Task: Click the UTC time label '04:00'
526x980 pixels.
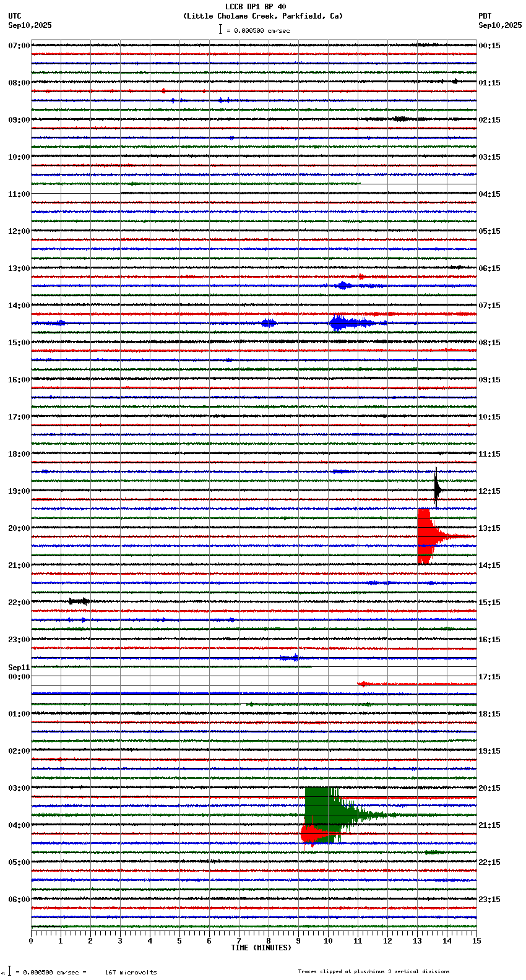Action: pos(19,825)
